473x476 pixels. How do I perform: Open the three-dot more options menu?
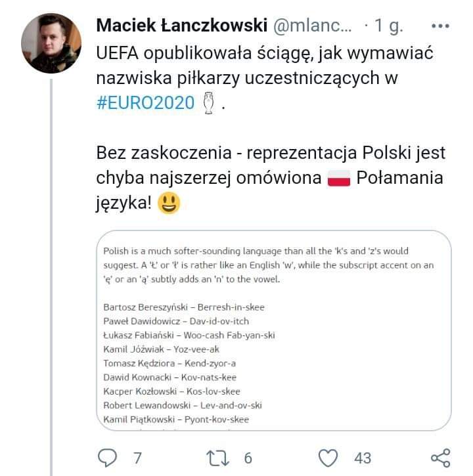point(439,26)
